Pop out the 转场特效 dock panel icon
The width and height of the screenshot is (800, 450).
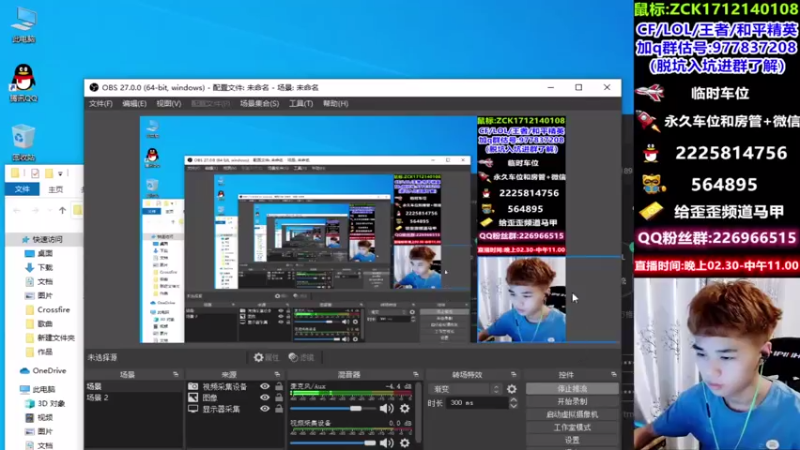(514, 374)
